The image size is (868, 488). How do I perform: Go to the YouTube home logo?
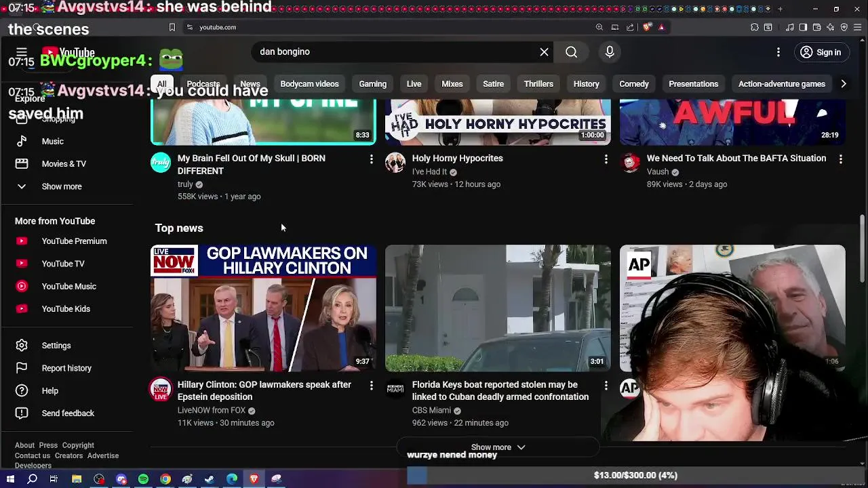[x=68, y=52]
